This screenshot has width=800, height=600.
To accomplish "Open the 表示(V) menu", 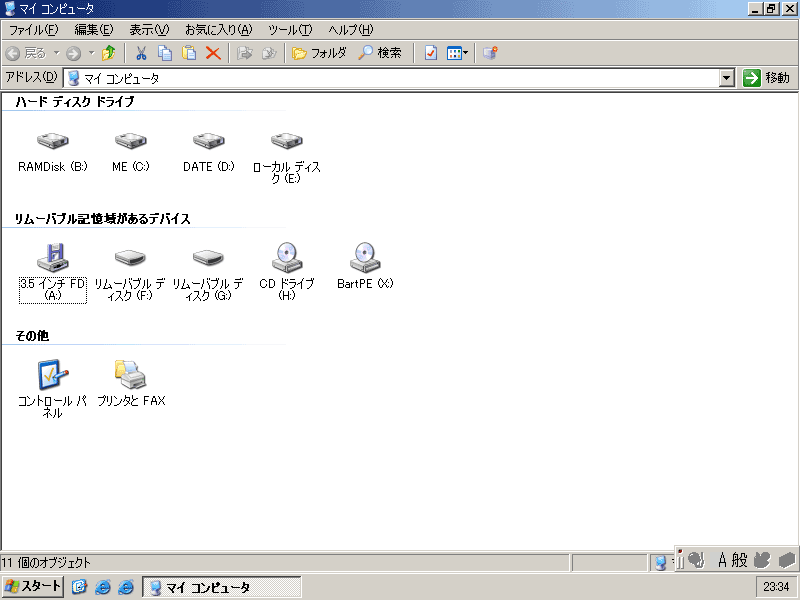I will click(149, 30).
